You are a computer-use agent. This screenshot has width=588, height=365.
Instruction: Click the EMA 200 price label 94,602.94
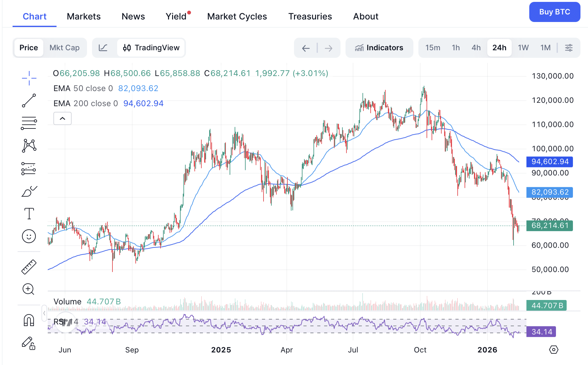click(550, 162)
